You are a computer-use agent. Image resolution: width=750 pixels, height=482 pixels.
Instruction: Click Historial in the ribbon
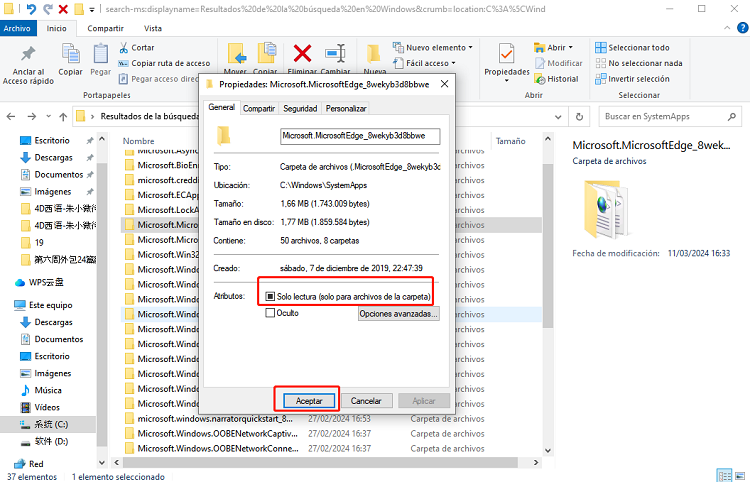point(556,79)
